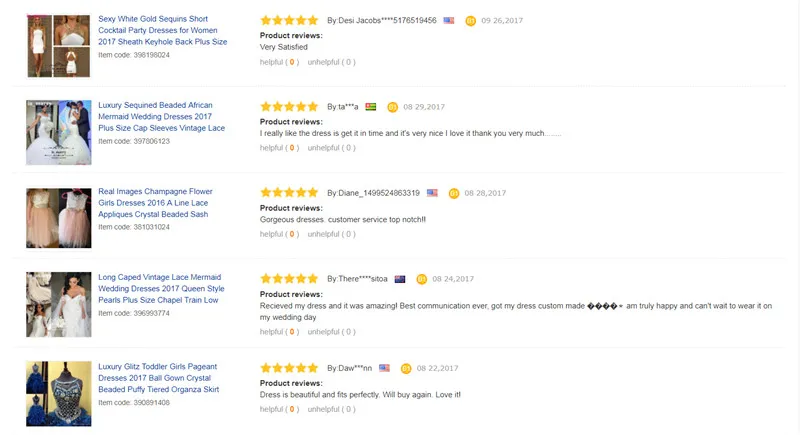Click the orange badge icon next to 09 26,2017
The width and height of the screenshot is (800, 435).
coord(471,20)
